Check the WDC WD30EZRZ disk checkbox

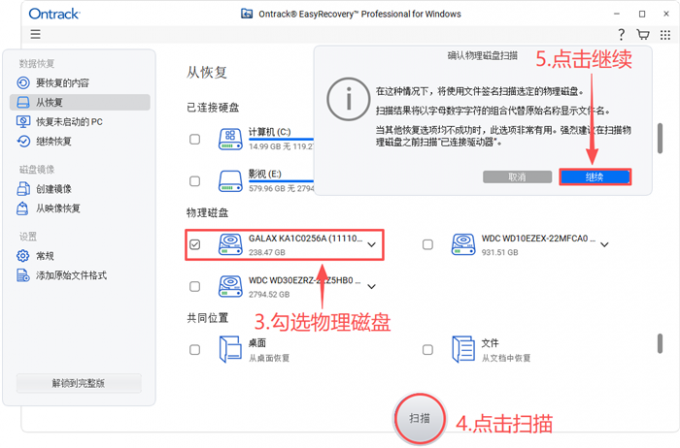pos(195,287)
